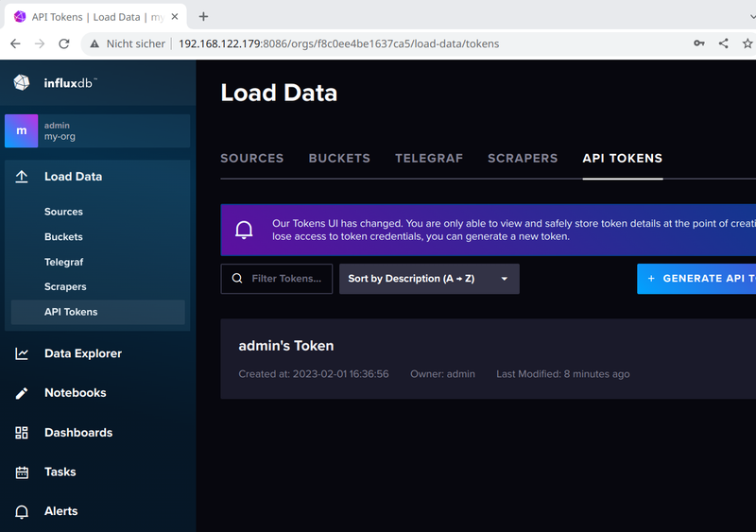Click the Load Data sidebar label
Screen dimensions: 756x532
(x=74, y=177)
